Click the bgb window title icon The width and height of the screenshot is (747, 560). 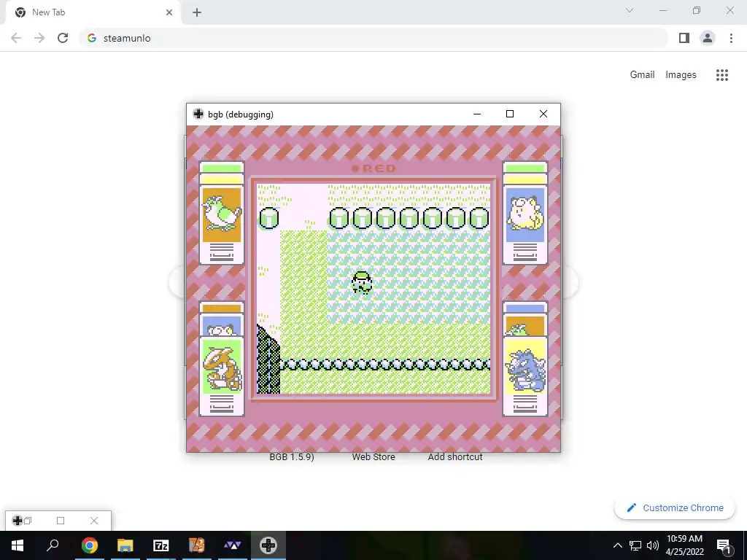click(x=198, y=114)
